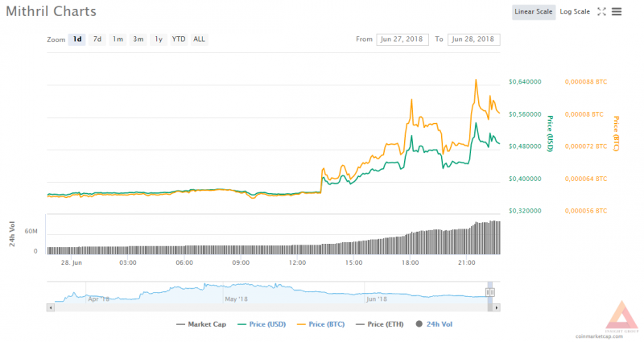Screen dimensions: 644x342
Task: Select the 1d zoom range
Action: (76, 39)
